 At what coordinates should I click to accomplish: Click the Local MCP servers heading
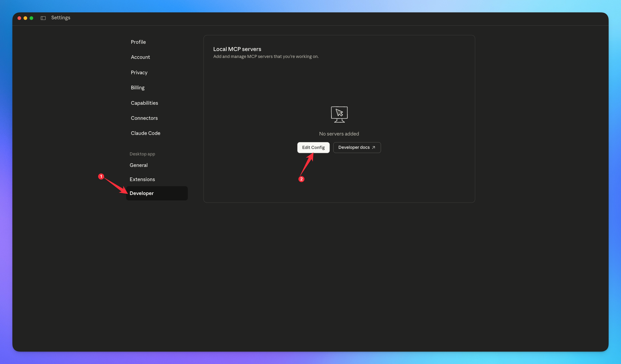click(237, 49)
